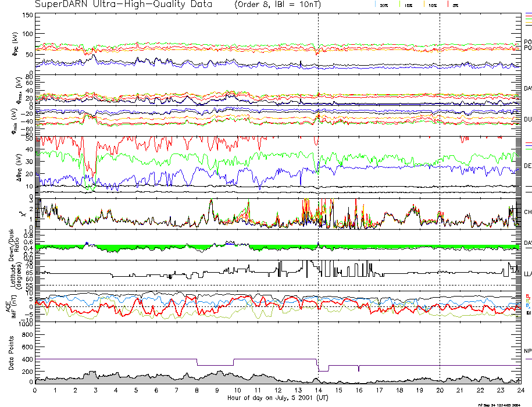Image resolution: width=532 pixels, height=407 pixels.
Task: Click the green shaded Dawn/Dusk ratio band
Action: pyautogui.click(x=174, y=248)
